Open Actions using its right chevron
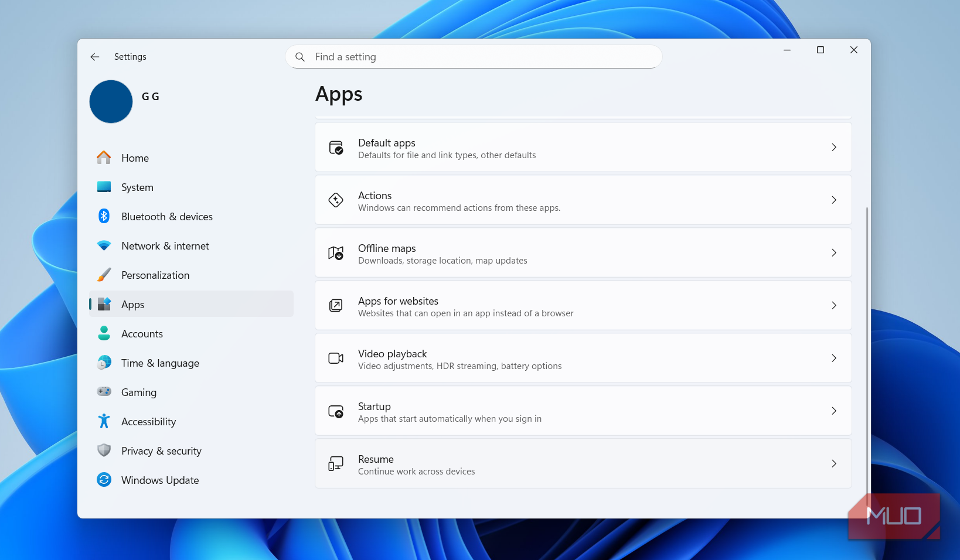 [834, 200]
